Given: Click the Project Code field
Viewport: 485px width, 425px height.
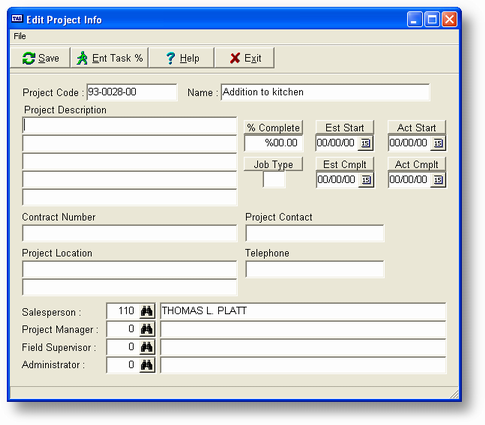Looking at the screenshot, I should 132,92.
